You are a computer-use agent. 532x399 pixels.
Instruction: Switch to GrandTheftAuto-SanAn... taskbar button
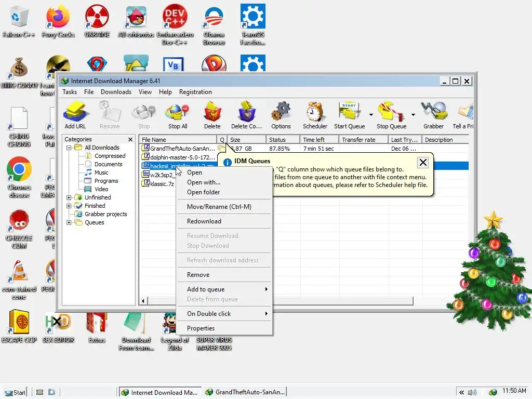tap(245, 392)
